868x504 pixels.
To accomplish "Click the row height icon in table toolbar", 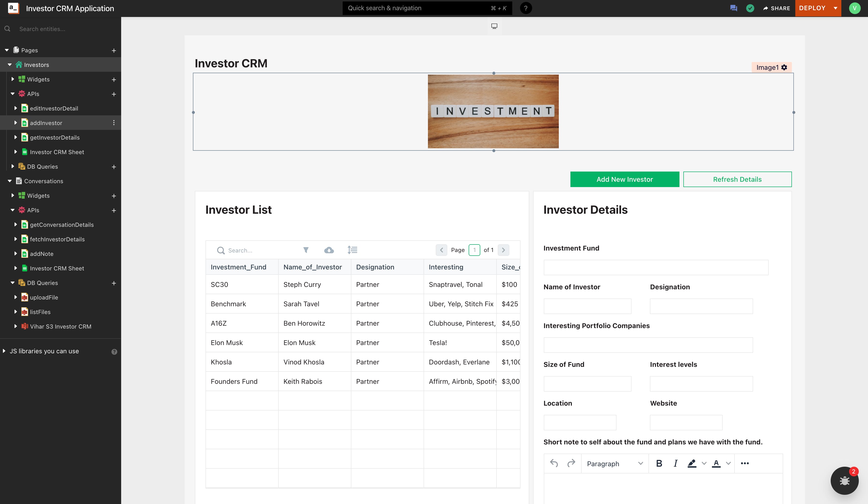I will pyautogui.click(x=352, y=250).
